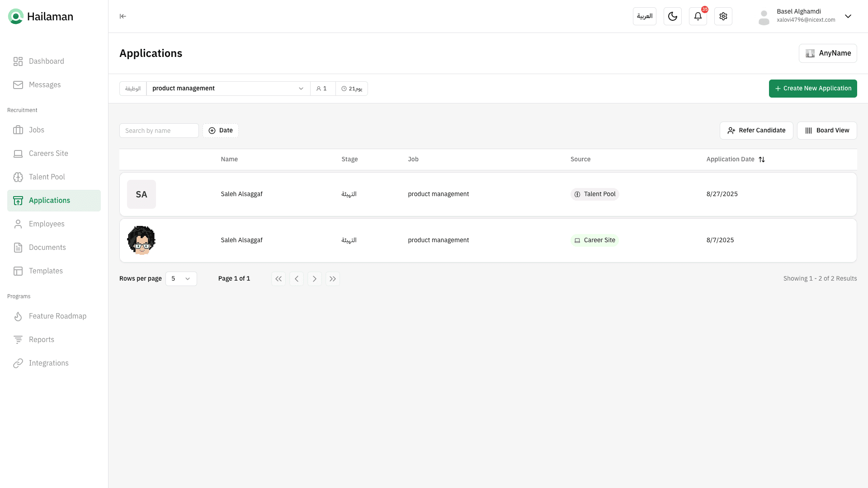Viewport: 868px width, 488px height.
Task: Change rows per page dropdown
Action: (181, 279)
